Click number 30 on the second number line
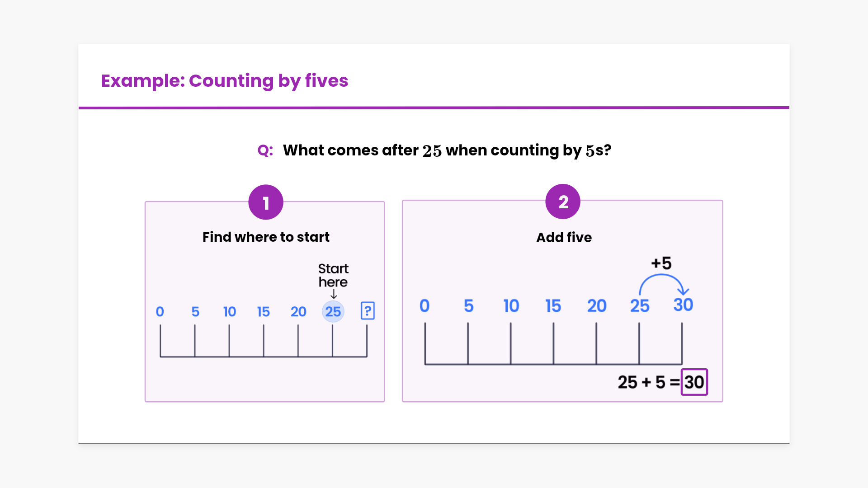This screenshot has width=868, height=488. [x=683, y=305]
